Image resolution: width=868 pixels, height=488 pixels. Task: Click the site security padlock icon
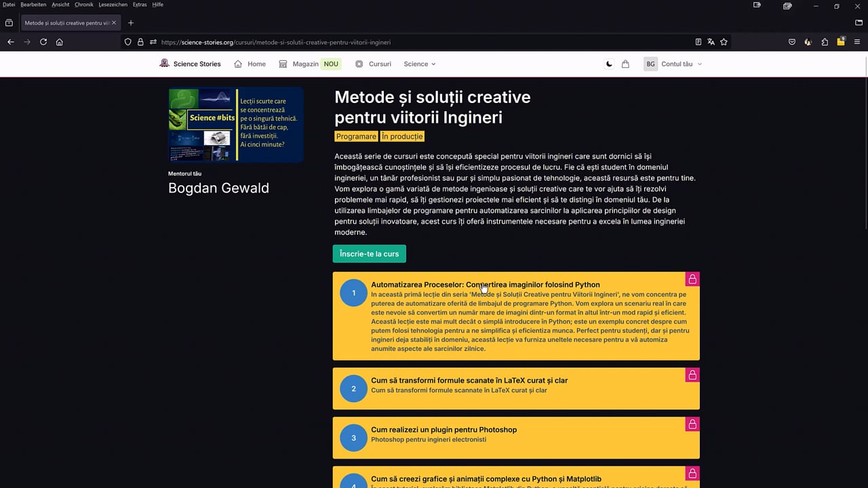coord(140,42)
